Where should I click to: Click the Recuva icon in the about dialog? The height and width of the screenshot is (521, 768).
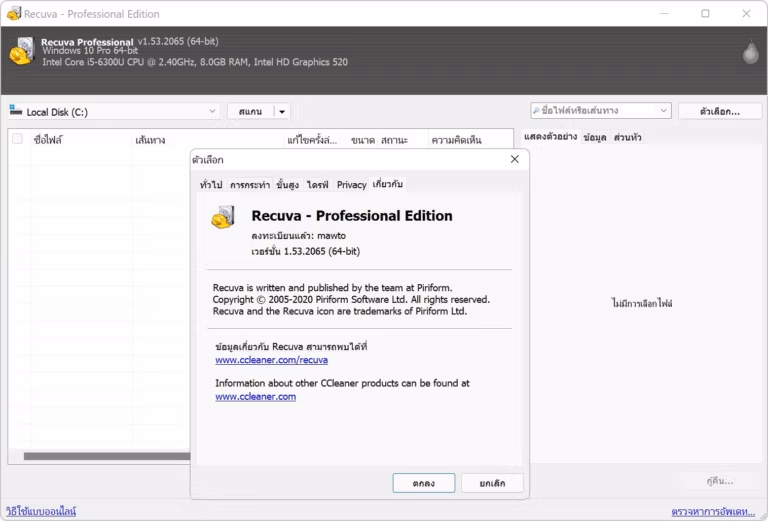[x=223, y=217]
